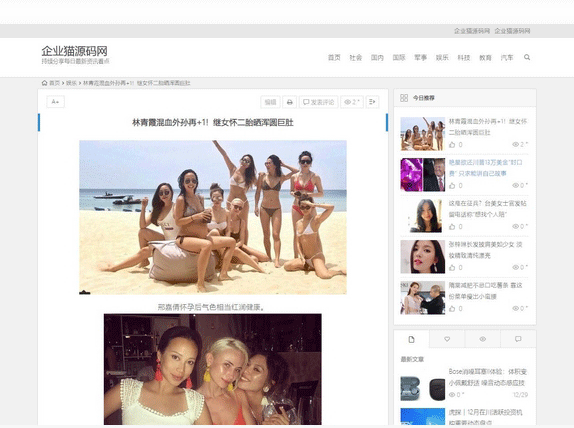Image resolution: width=574 pixels, height=428 pixels.
Task: Switch to the comment bubble tab
Action: coord(518,339)
